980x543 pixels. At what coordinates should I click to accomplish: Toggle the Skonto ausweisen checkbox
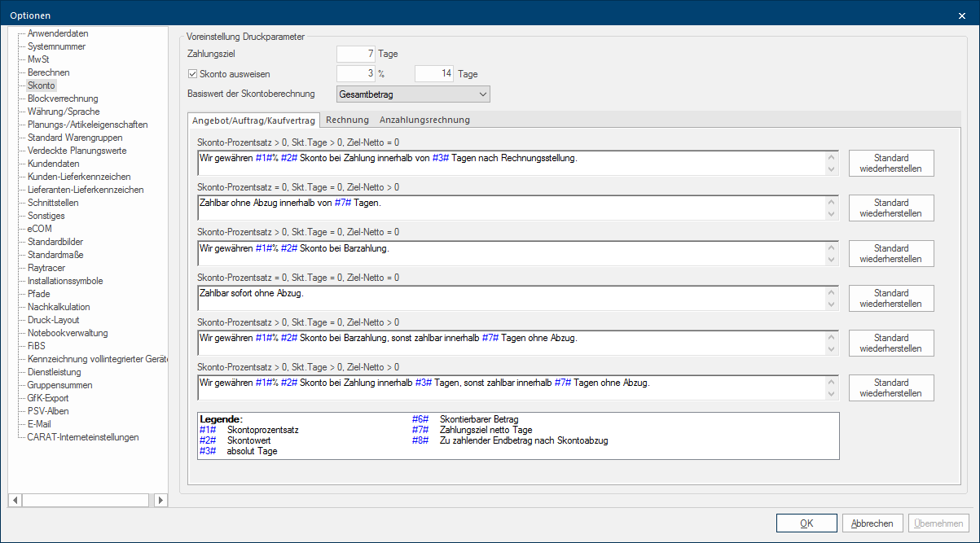tap(193, 74)
